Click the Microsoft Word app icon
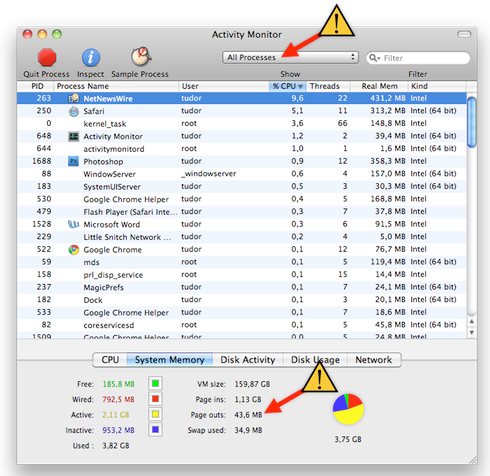The height and width of the screenshot is (476, 490). (x=73, y=224)
